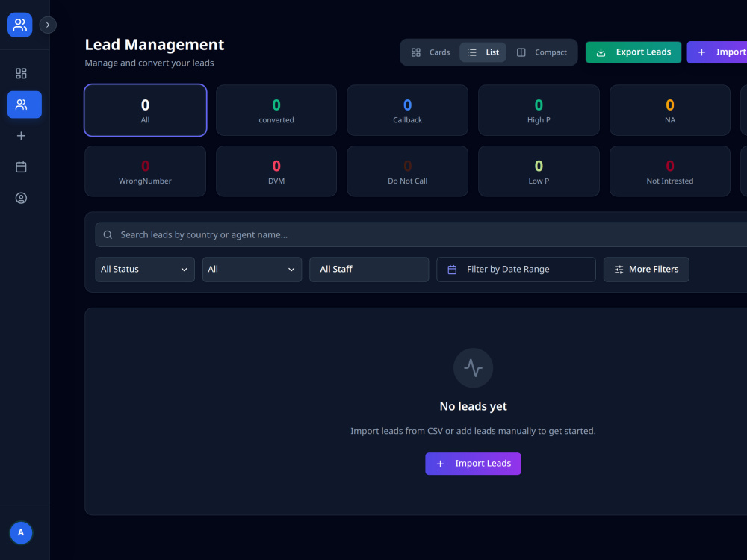Switch to Compact view

(x=542, y=52)
